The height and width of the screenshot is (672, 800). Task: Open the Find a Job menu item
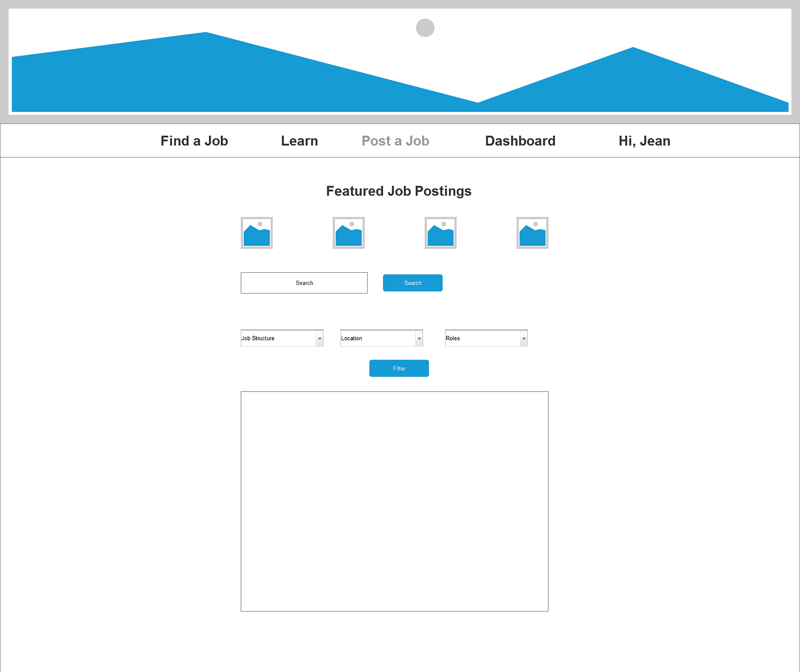[194, 141]
